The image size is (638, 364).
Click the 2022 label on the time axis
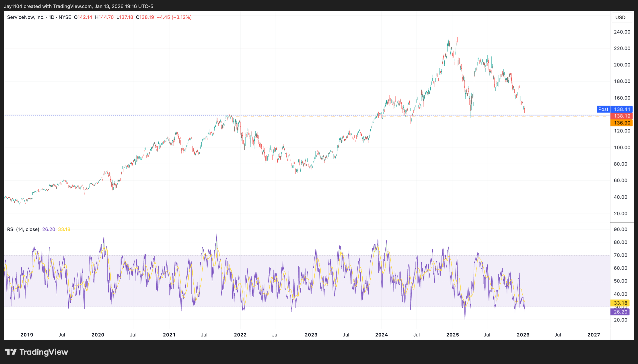[240, 335]
